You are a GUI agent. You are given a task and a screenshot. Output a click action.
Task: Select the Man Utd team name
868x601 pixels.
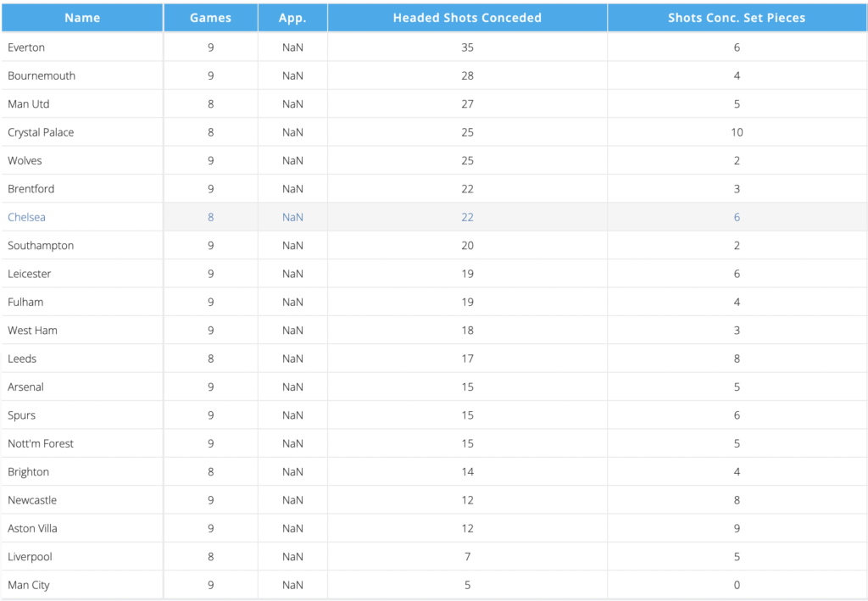[x=29, y=104]
